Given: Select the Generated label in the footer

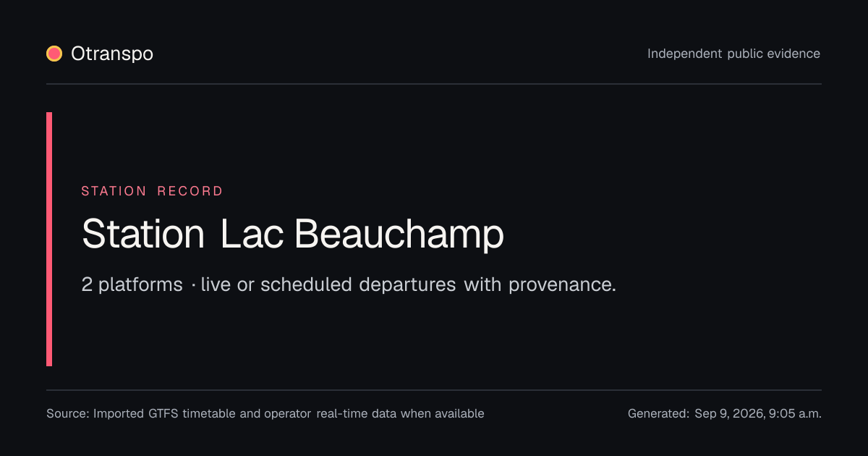Looking at the screenshot, I should click(658, 414).
